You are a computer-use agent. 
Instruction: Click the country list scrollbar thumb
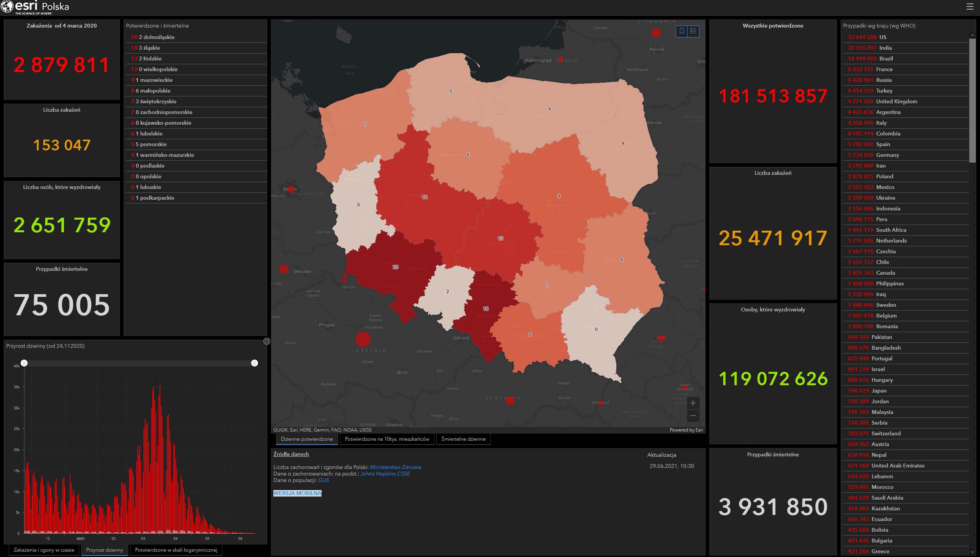coord(972,100)
